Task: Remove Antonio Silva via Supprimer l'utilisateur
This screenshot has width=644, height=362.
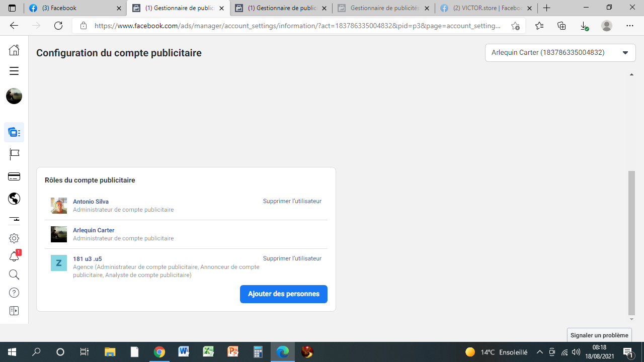Action: (x=292, y=201)
